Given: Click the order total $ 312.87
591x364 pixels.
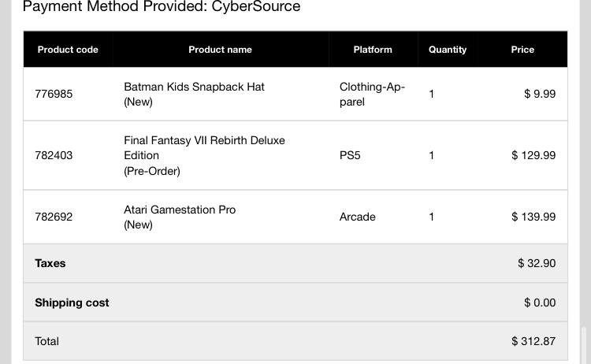Looking at the screenshot, I should point(533,341).
